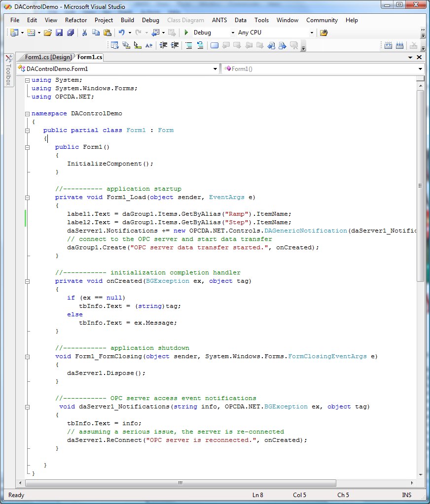
Task: Open the Form1() members dropdown
Action: [420, 69]
